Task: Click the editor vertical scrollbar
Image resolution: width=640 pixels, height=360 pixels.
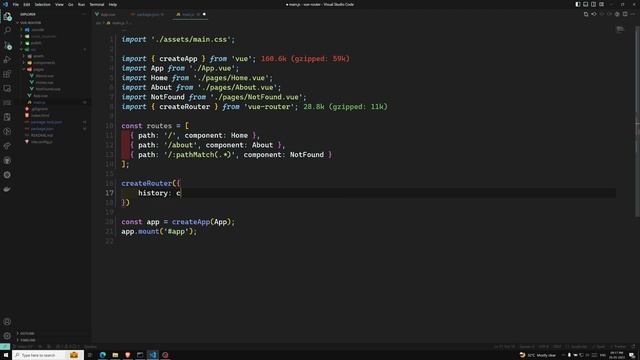Action: click(638, 122)
